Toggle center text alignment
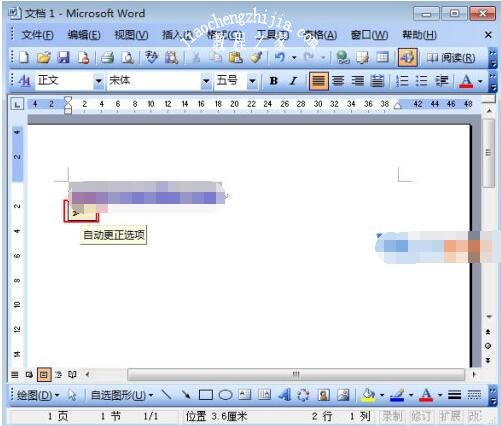Screen dimensions: 501x426 pyautogui.click(x=338, y=81)
